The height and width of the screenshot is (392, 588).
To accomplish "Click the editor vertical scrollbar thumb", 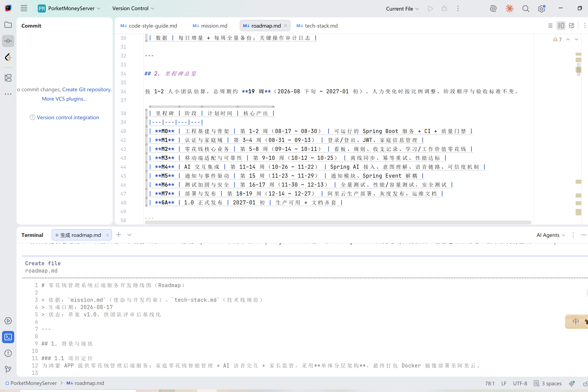I will [578, 70].
